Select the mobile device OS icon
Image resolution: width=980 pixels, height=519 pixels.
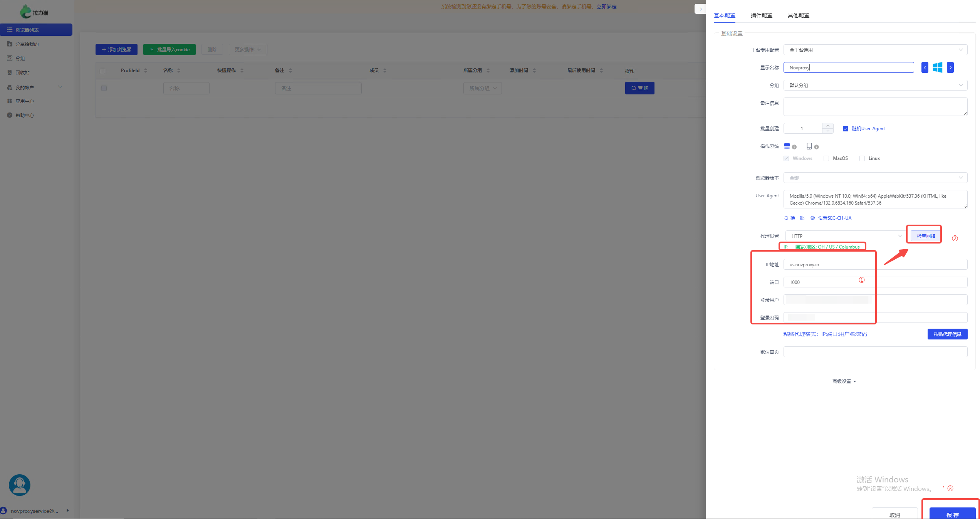(809, 146)
